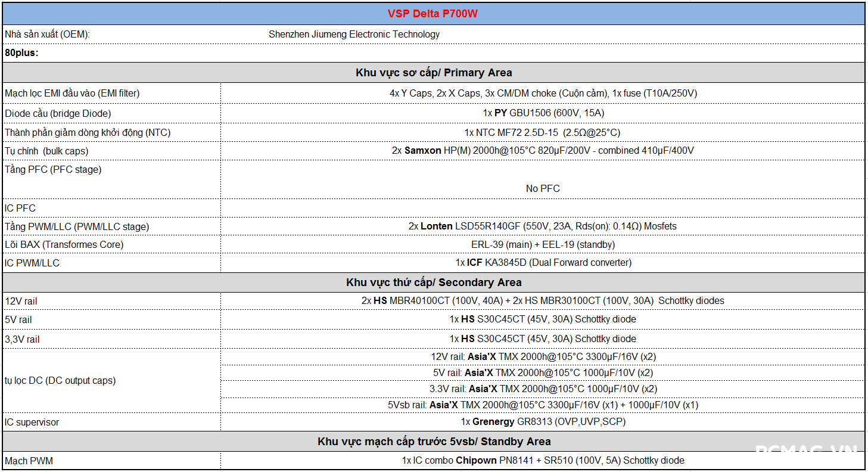Click the 80plus label cell
868x472 pixels.
[21, 53]
